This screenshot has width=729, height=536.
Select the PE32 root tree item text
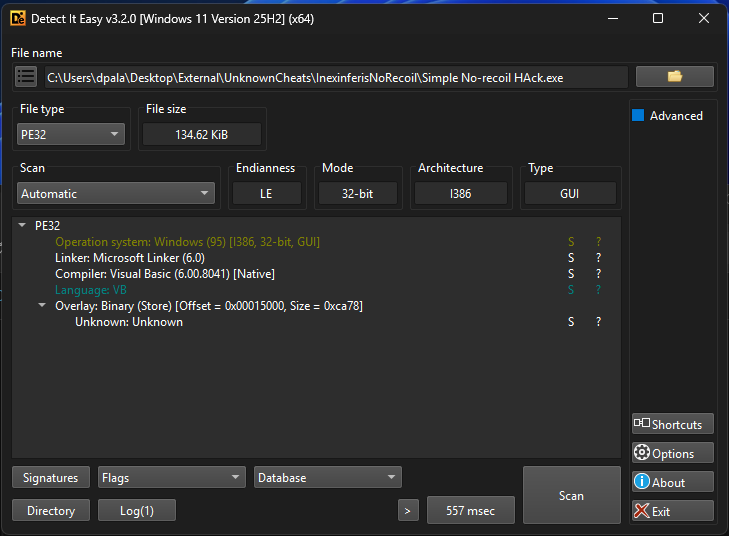click(x=47, y=226)
